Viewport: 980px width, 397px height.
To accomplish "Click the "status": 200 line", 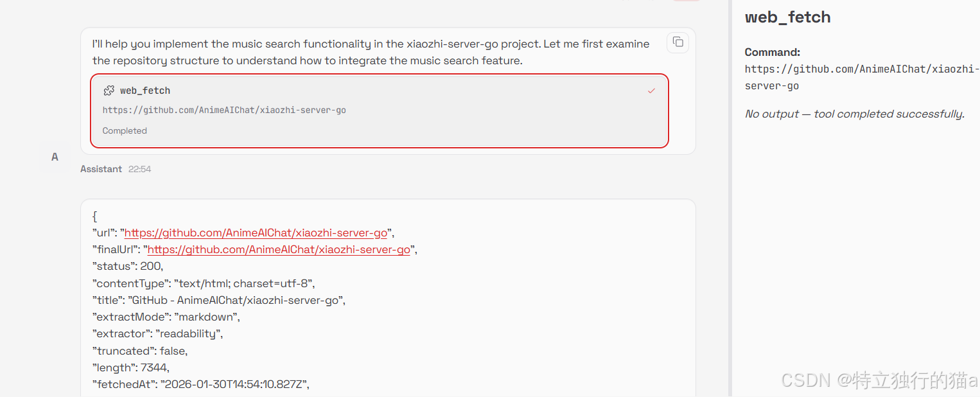I will click(128, 266).
